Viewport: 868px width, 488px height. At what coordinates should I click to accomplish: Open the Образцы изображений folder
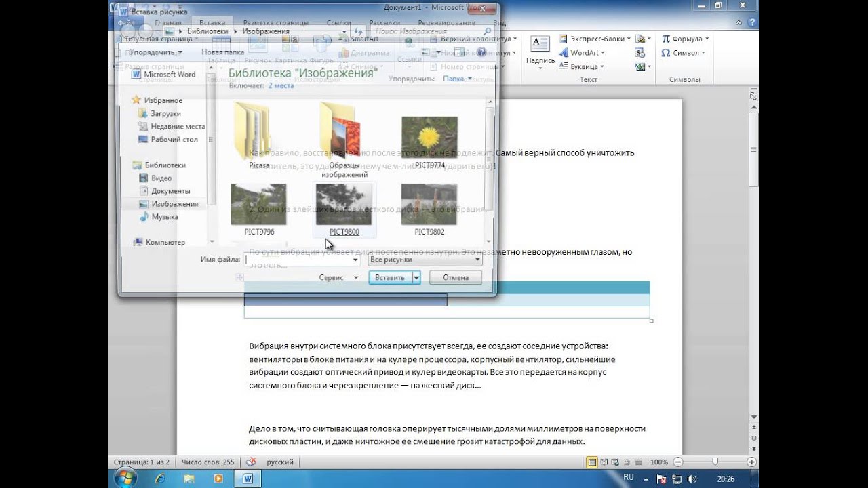click(x=344, y=139)
